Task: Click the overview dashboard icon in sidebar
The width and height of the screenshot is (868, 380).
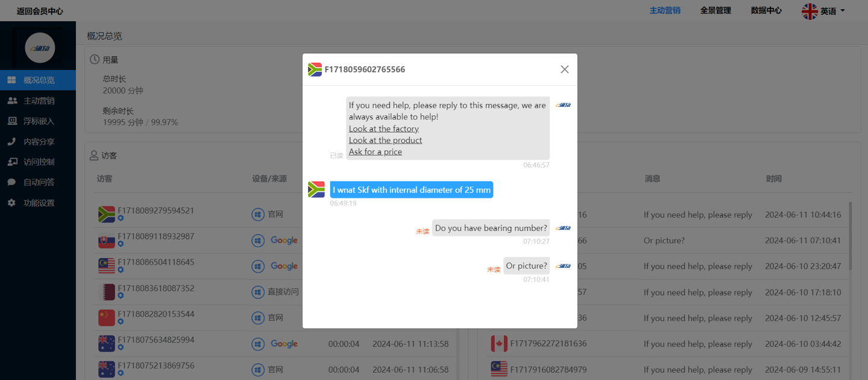Action: [11, 80]
